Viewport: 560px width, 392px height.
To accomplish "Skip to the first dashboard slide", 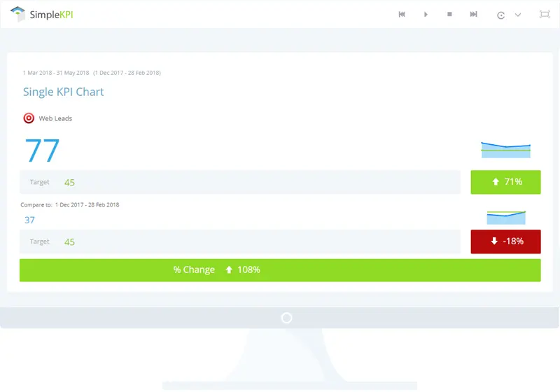I will (402, 14).
